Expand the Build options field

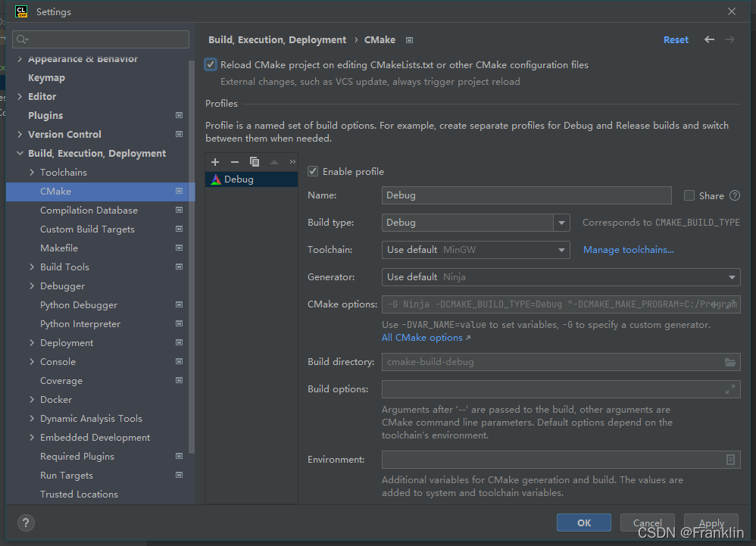point(730,389)
